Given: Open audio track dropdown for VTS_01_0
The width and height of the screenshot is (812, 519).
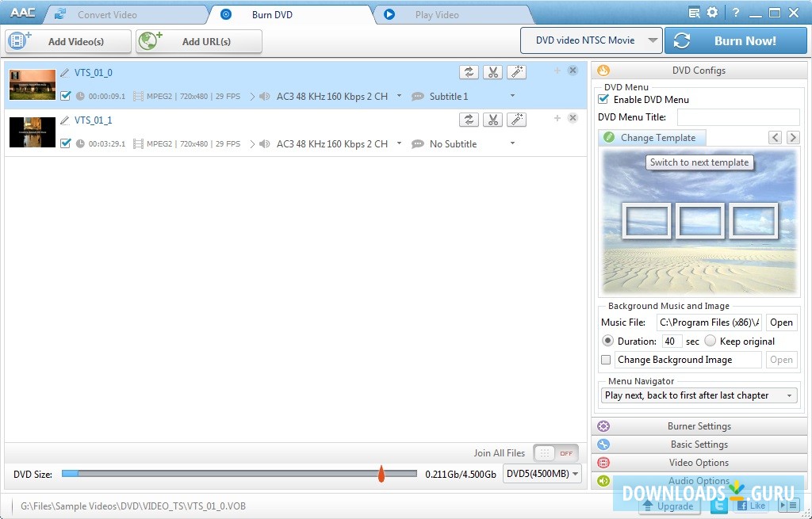Looking at the screenshot, I should click(399, 96).
